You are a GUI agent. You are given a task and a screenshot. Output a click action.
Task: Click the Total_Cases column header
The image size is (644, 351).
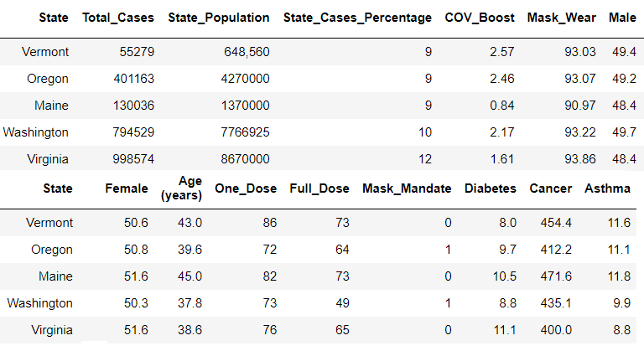click(x=118, y=18)
